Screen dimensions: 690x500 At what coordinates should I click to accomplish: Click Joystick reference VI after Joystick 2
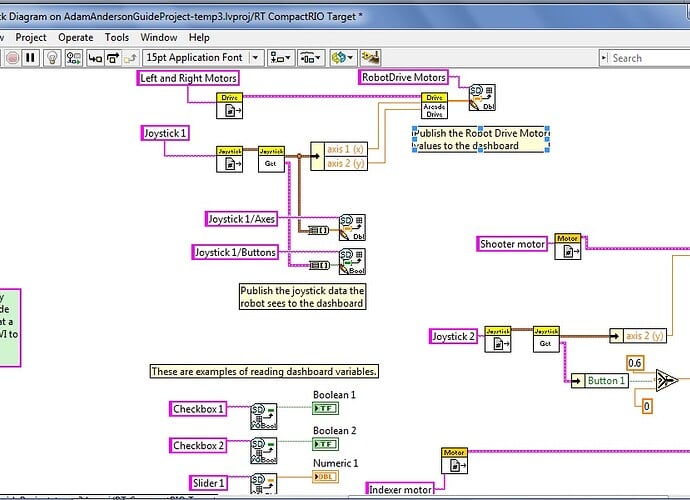pos(498,339)
